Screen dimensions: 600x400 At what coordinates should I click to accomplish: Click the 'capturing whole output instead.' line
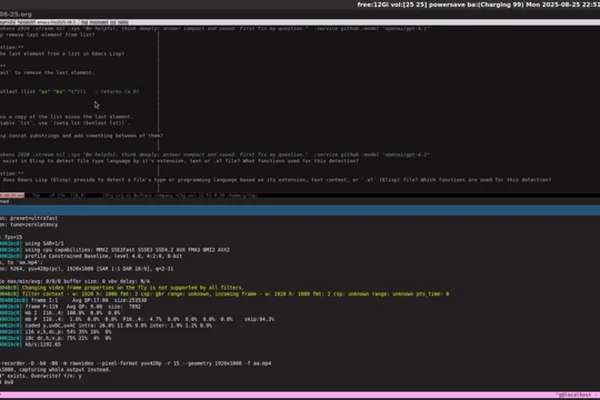[55, 370]
